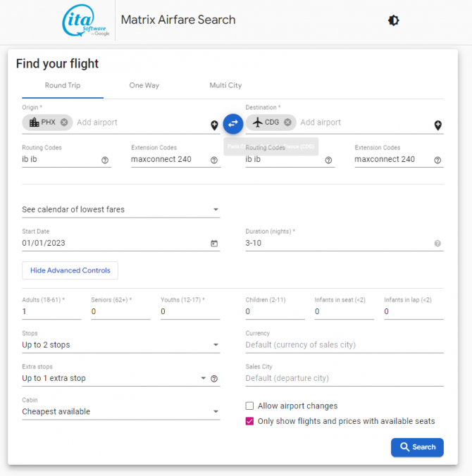Open help for destination Extension Codes
This screenshot has height=476, width=472.
(x=437, y=160)
